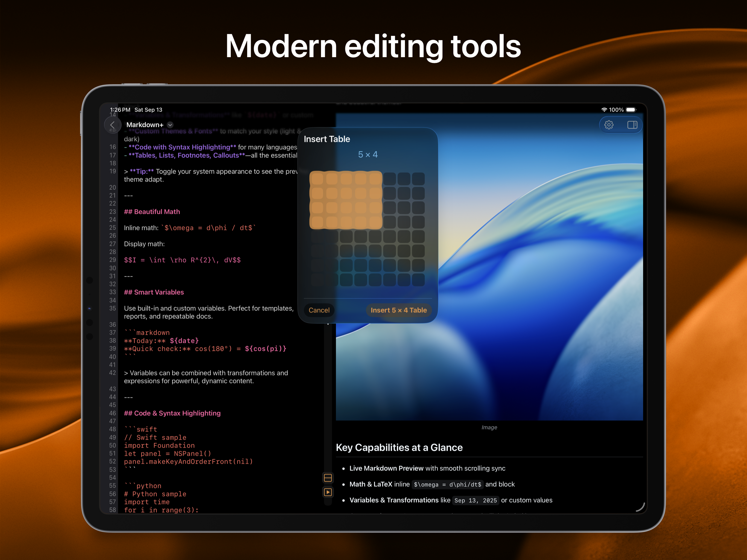The width and height of the screenshot is (747, 560).
Task: Click the "## Smart Variables" heading line
Action: click(x=154, y=292)
